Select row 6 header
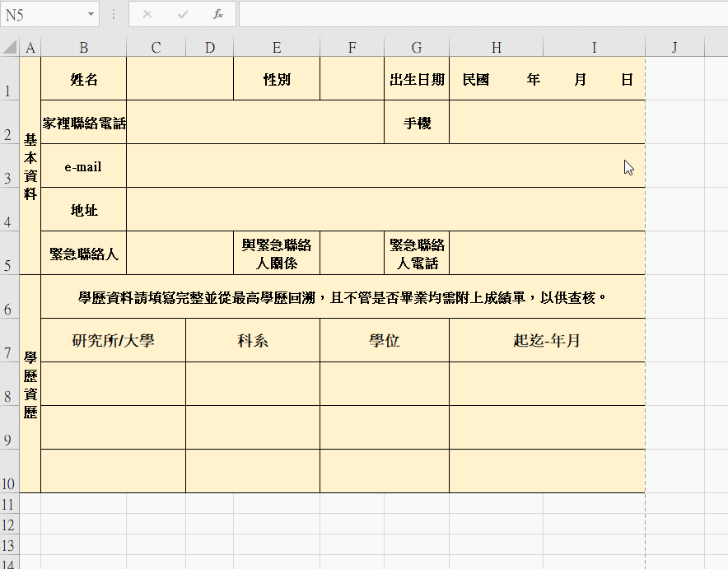The width and height of the screenshot is (728, 569). [8, 297]
